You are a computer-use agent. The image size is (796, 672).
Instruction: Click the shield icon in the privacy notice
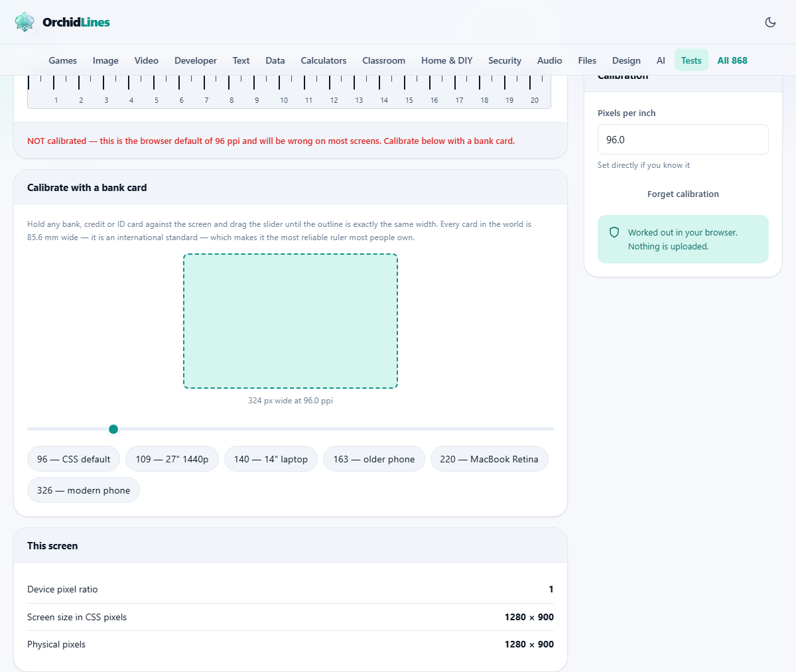tap(614, 232)
